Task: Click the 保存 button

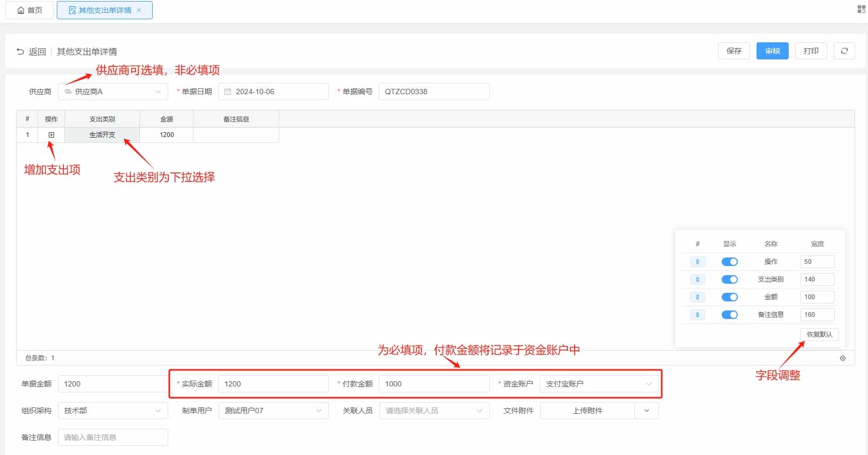Action: coord(734,51)
